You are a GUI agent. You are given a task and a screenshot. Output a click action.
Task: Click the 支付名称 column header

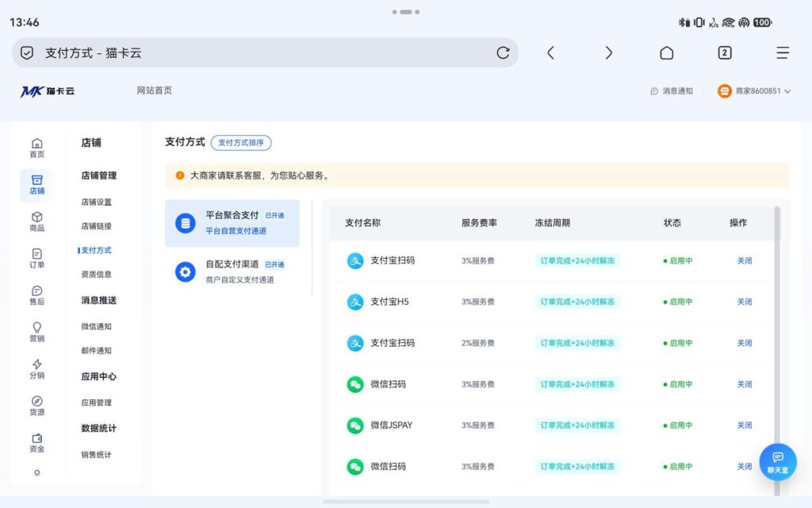click(362, 223)
